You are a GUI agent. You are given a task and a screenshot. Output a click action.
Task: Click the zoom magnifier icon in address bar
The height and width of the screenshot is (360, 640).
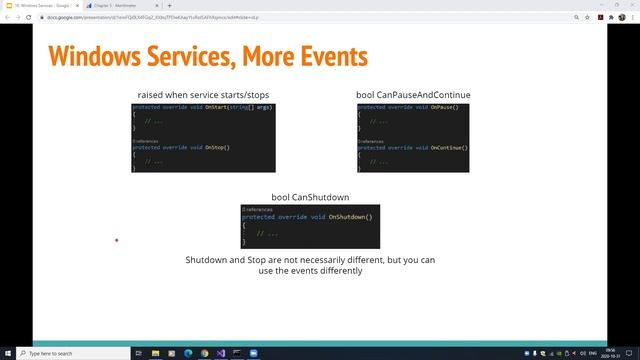click(576, 18)
